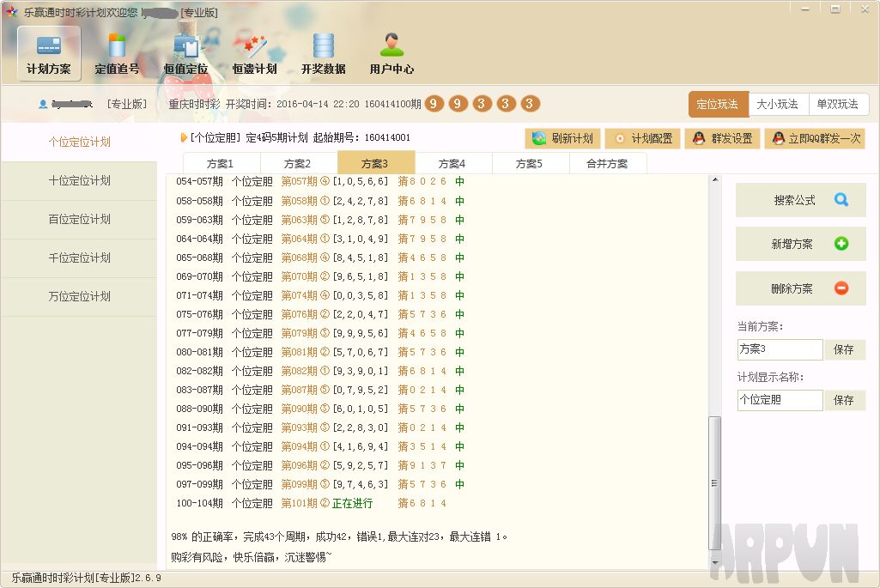Select the 方案5 tab

click(x=529, y=163)
